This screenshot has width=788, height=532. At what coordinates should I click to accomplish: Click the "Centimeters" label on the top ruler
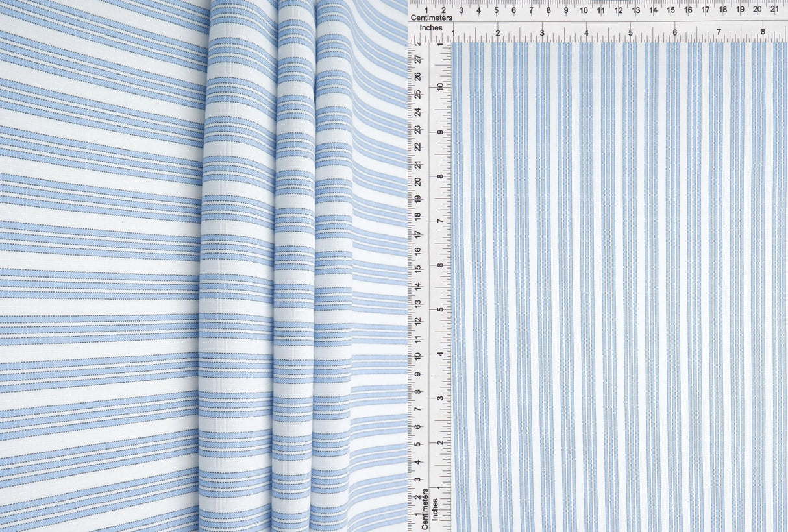[432, 18]
